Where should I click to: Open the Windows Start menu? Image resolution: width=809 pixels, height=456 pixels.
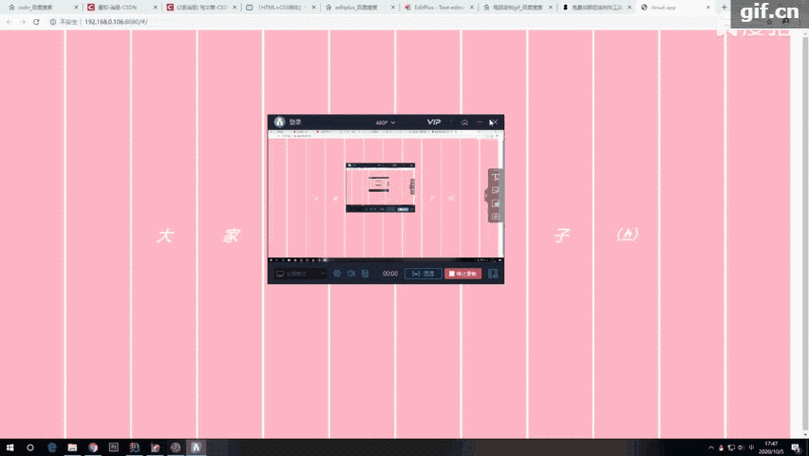coord(8,447)
